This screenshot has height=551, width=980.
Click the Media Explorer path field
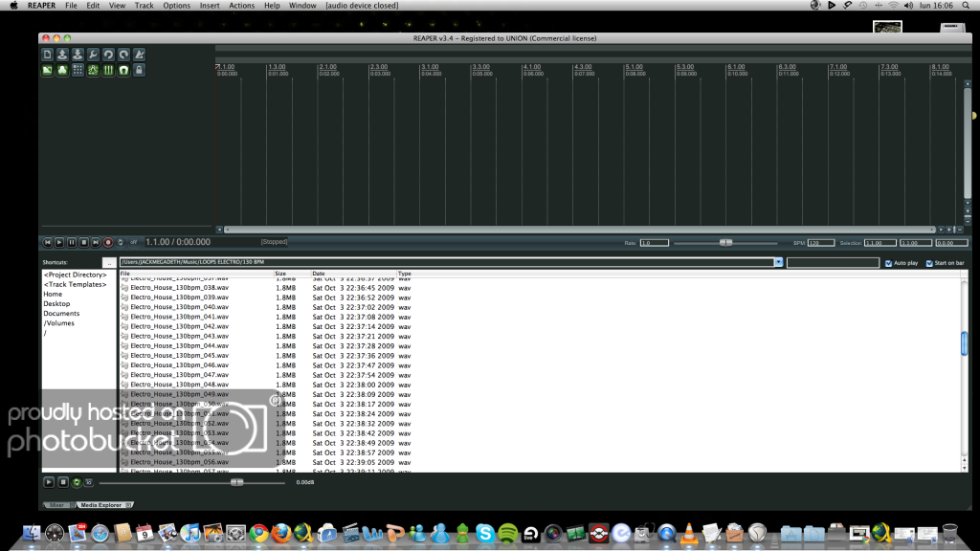[x=447, y=262]
